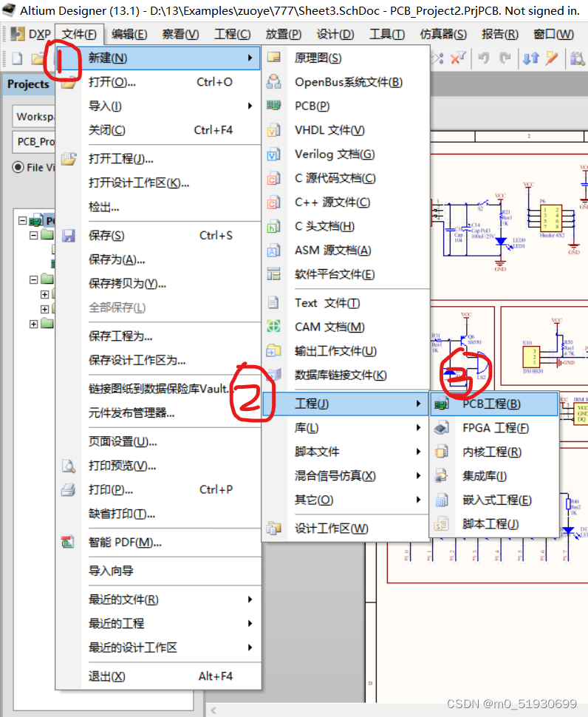
Task: Select 嵌入式工程(E) project type
Action: [494, 500]
